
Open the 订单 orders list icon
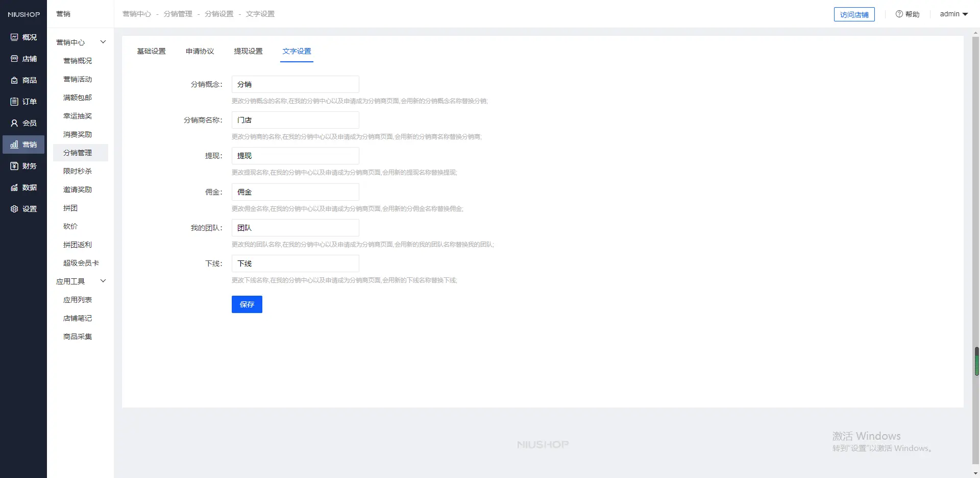[14, 102]
